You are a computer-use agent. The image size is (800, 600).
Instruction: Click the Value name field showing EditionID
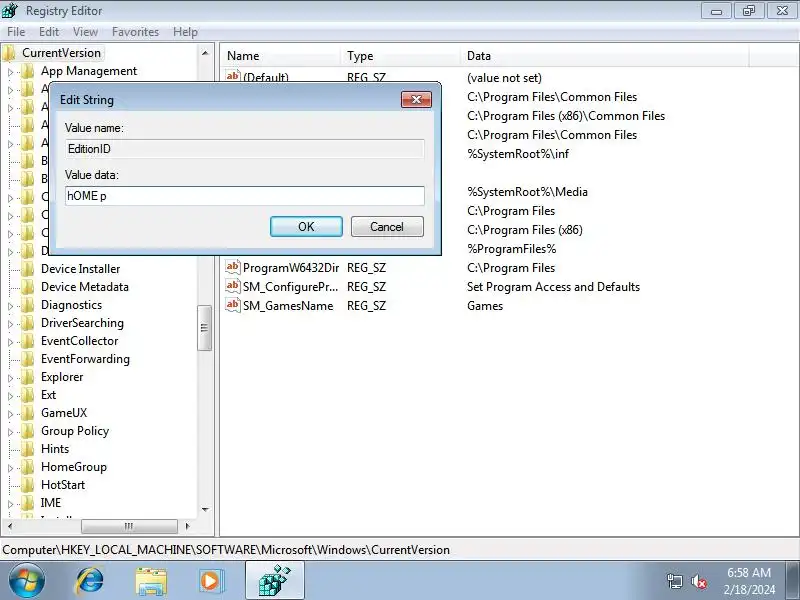[x=245, y=149]
